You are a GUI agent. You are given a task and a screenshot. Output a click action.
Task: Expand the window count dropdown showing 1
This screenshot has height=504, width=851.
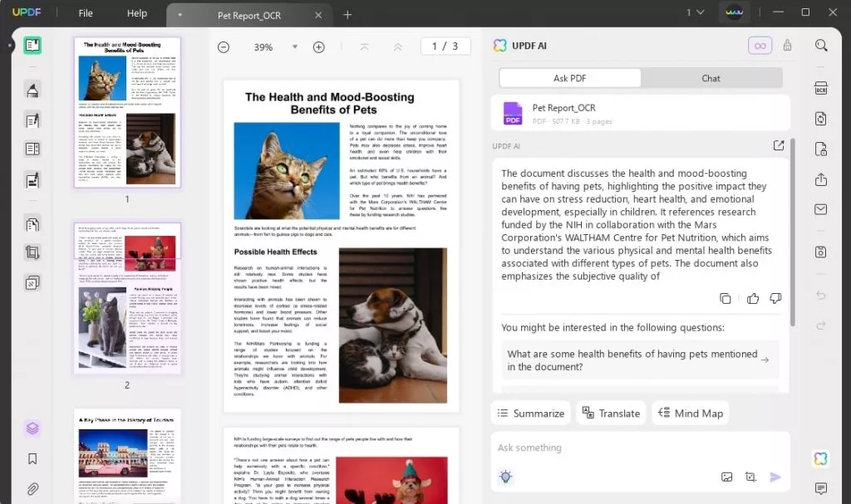tap(696, 12)
